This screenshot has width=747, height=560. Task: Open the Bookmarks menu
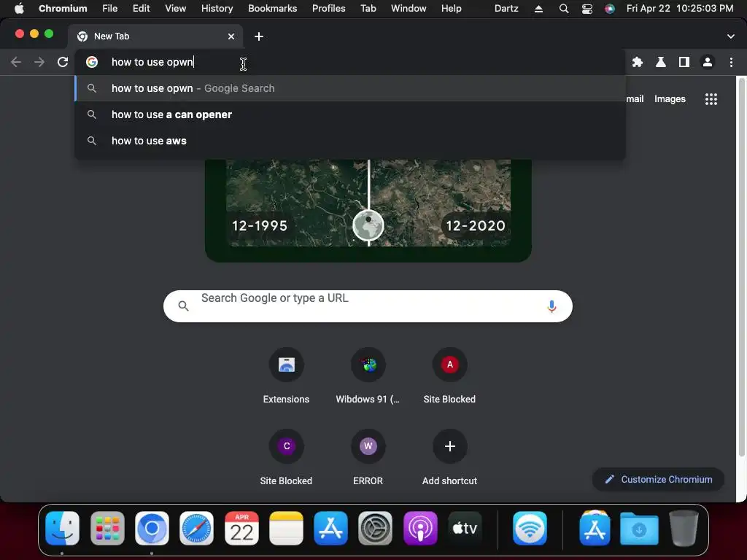coord(273,8)
